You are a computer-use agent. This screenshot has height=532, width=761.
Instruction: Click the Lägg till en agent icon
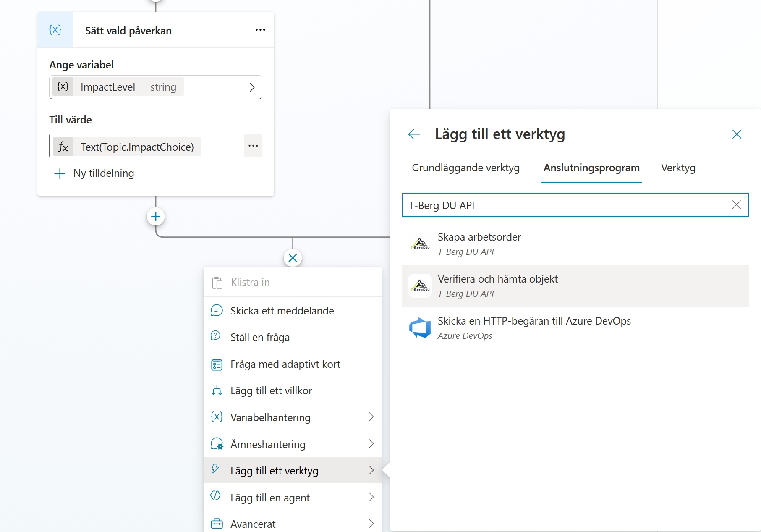point(215,495)
